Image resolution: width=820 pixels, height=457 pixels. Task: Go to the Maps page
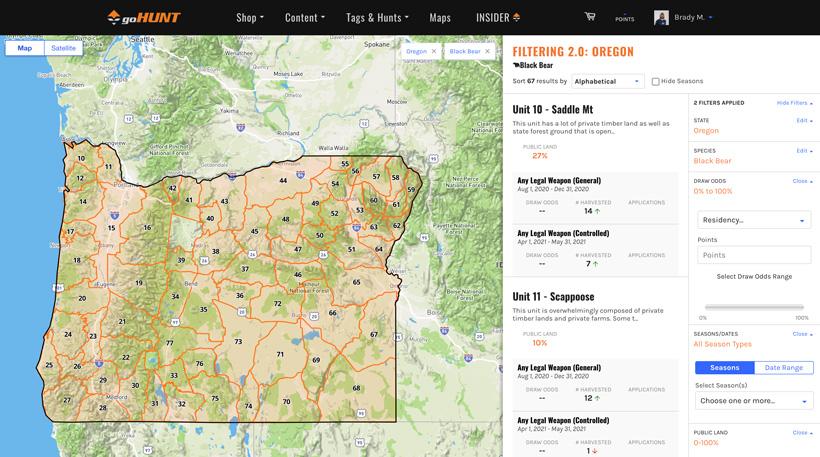(x=440, y=17)
